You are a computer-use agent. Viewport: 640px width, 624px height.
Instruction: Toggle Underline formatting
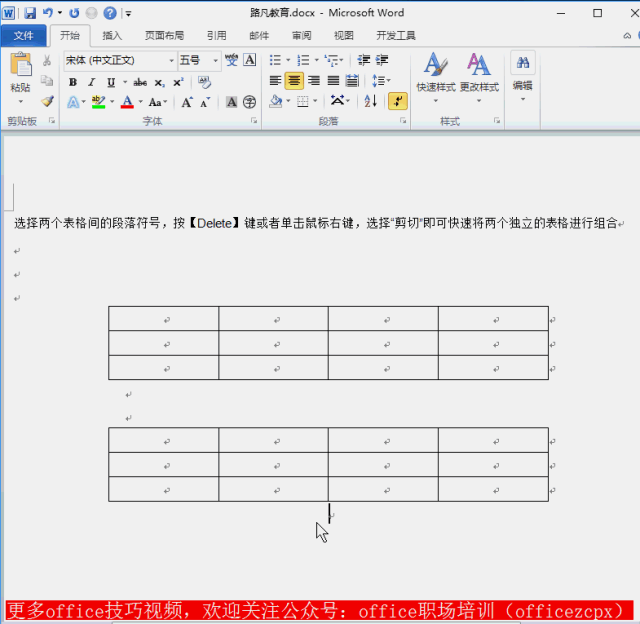pos(111,82)
